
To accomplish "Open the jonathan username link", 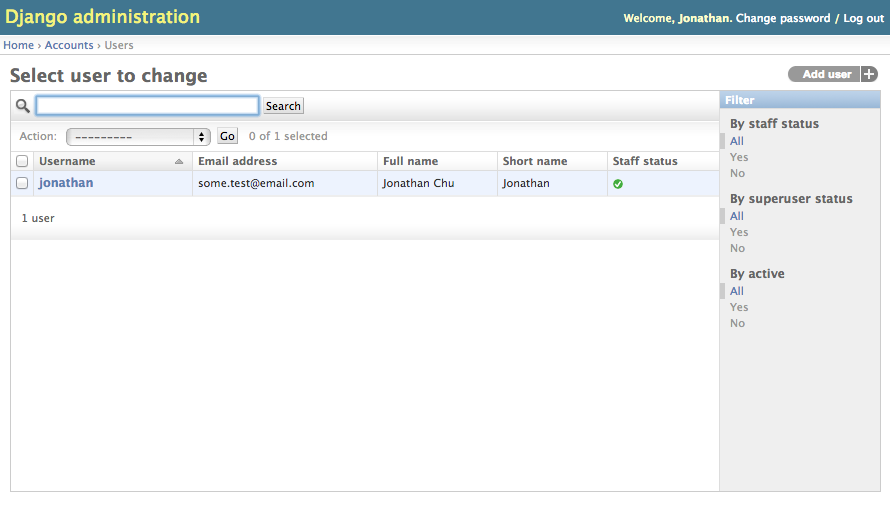I will [66, 183].
